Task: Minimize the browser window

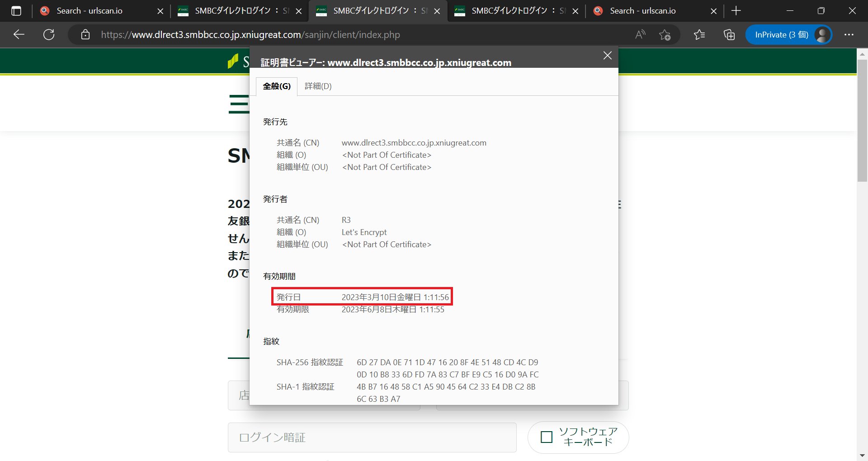Action: coord(790,11)
